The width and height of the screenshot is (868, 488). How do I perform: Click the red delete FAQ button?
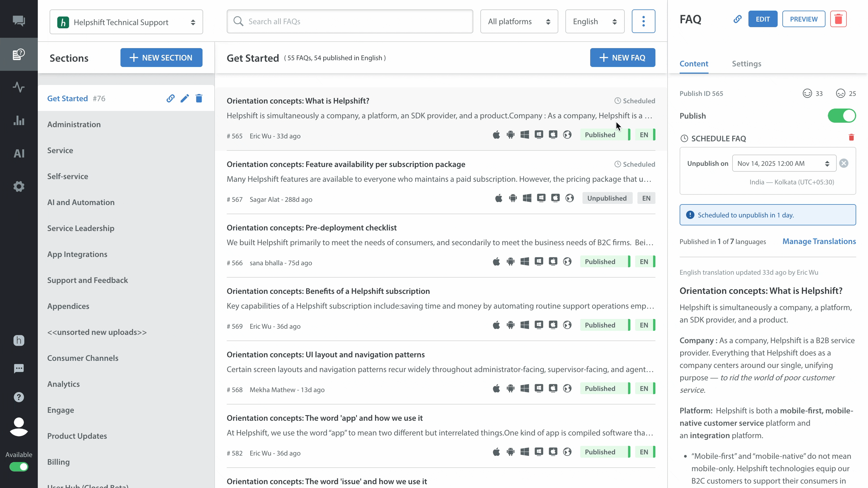pos(838,19)
